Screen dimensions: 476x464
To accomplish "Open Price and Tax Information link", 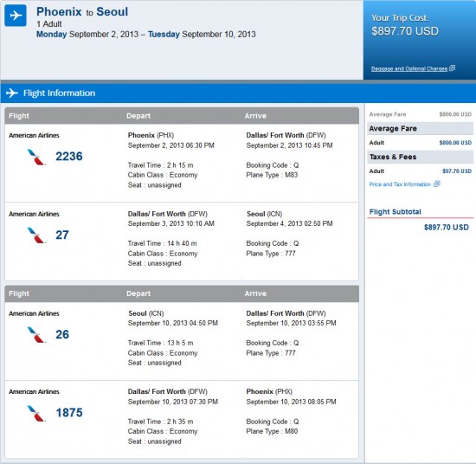I will 400,184.
